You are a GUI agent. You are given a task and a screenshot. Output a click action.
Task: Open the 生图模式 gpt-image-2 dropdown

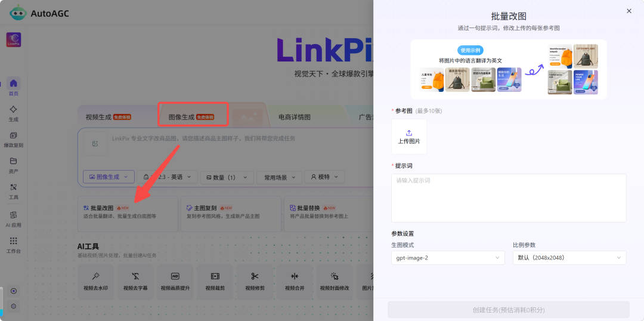click(x=448, y=258)
